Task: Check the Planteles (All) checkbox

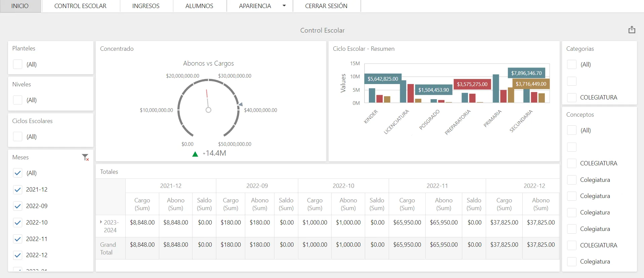Action: 17,64
